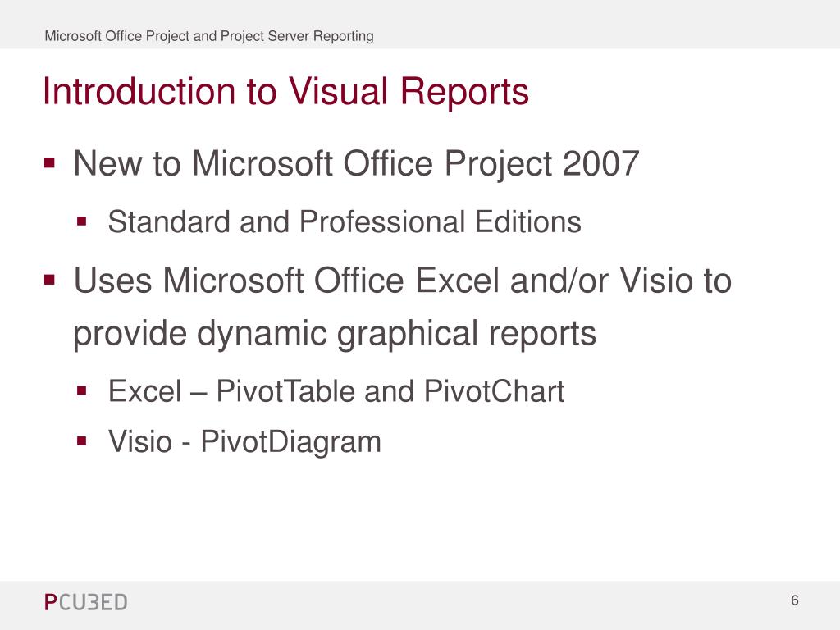Select Excel – PivotTable and PivotChart line
840x630 pixels.
coord(336,391)
